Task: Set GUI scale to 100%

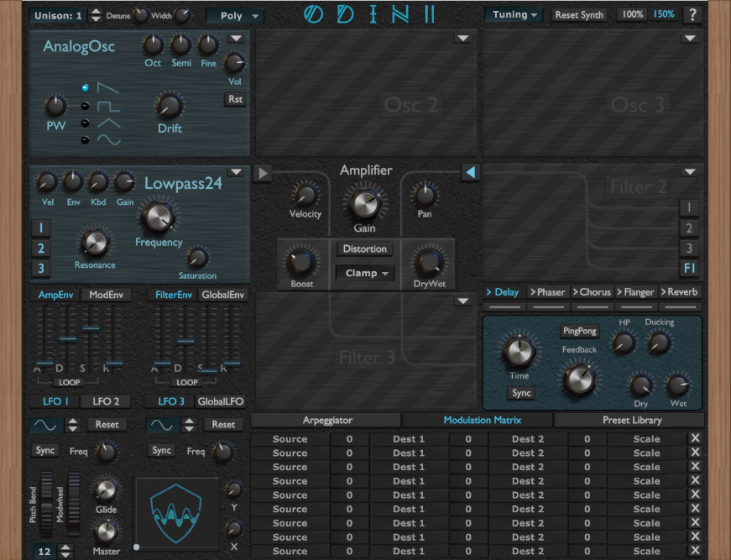Action: [x=632, y=14]
